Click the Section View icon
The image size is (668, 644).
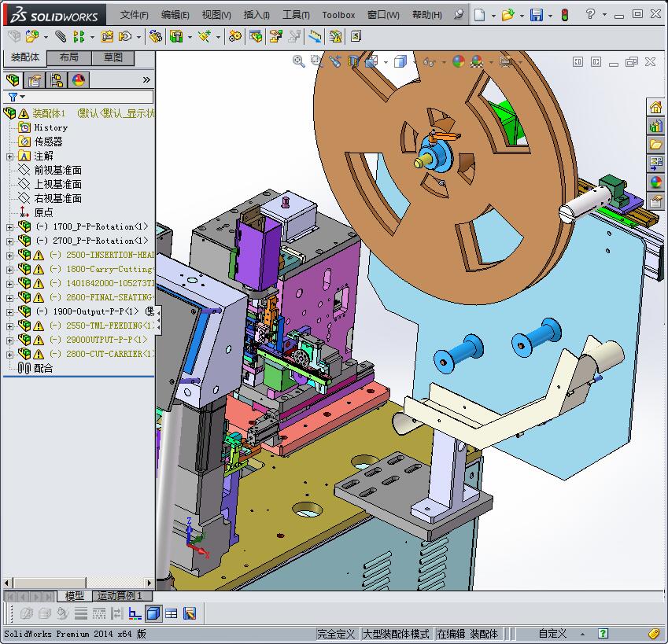pos(353,61)
